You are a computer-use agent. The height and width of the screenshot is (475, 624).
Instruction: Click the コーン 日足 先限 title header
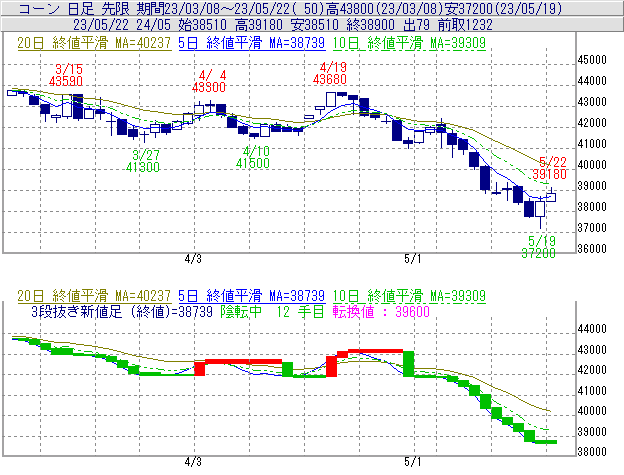tap(312, 8)
